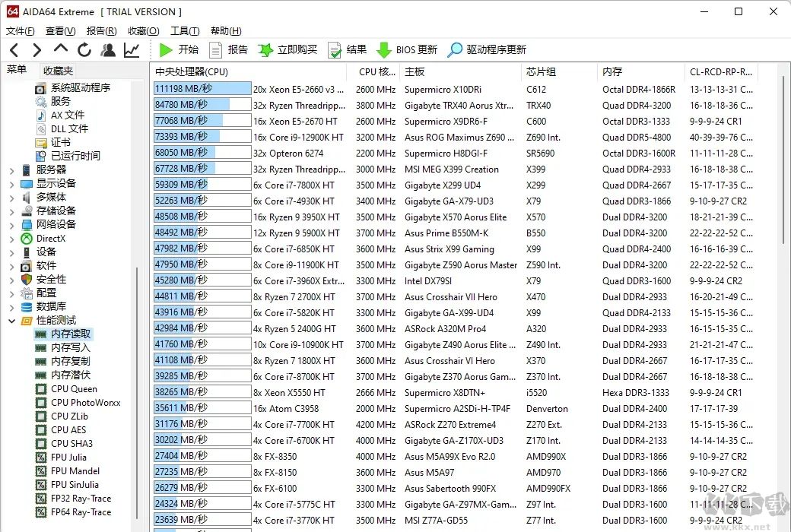Image resolution: width=791 pixels, height=532 pixels.
Task: Select CPU Queen benchmark item
Action: [73, 389]
